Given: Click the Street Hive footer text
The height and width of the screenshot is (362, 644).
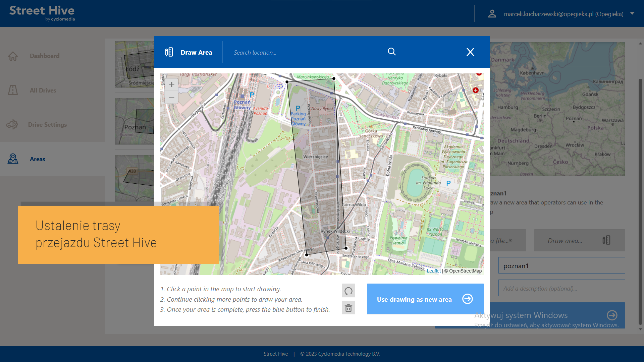Looking at the screenshot, I should coord(276,354).
